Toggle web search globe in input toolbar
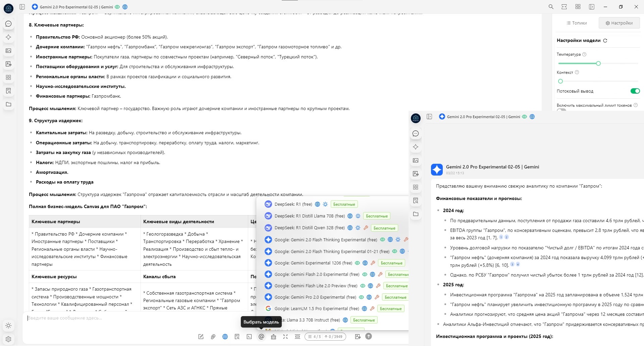 click(x=225, y=337)
